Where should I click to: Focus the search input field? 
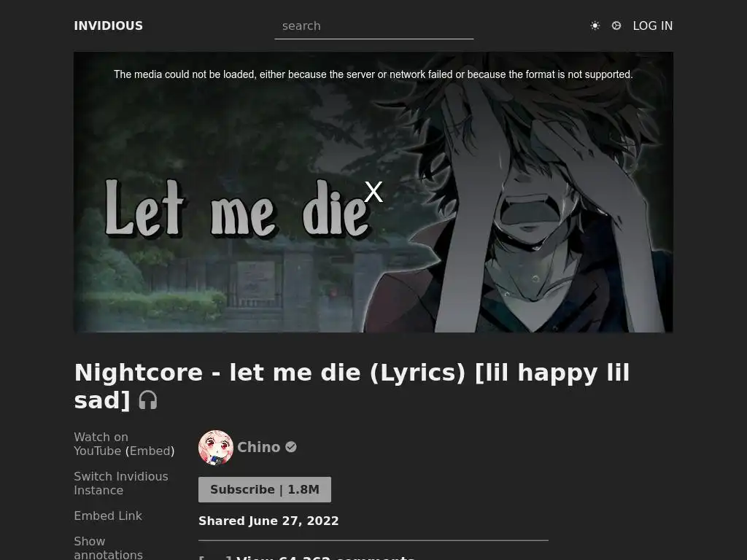click(374, 26)
